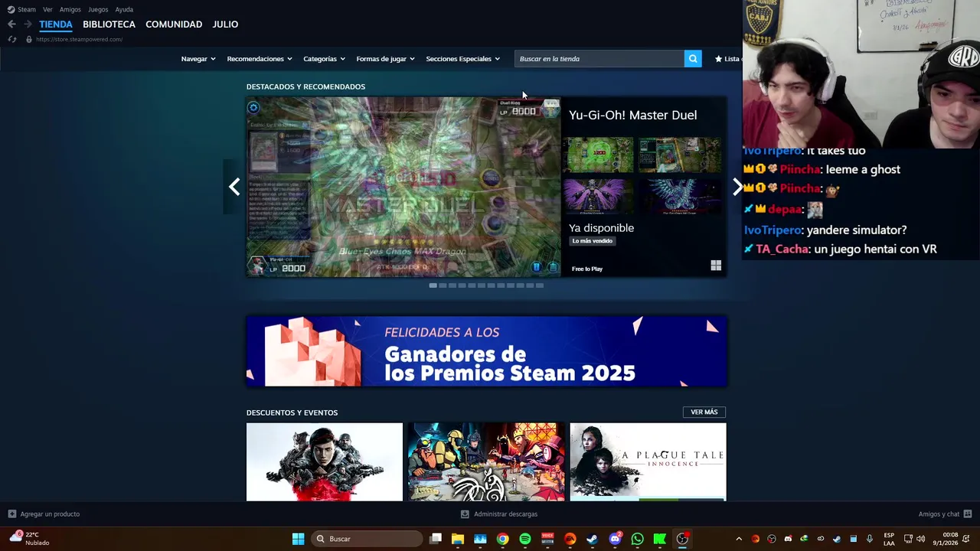Open the Gears 5 discount card
980x551 pixels.
tap(325, 462)
